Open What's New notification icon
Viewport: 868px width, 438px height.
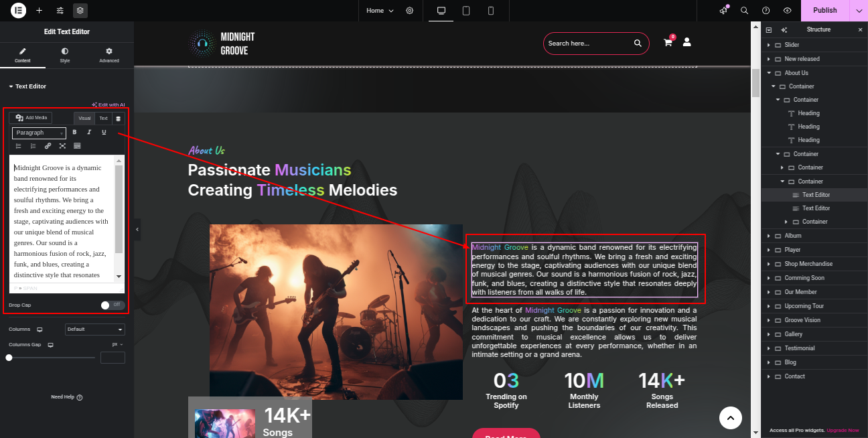[724, 10]
